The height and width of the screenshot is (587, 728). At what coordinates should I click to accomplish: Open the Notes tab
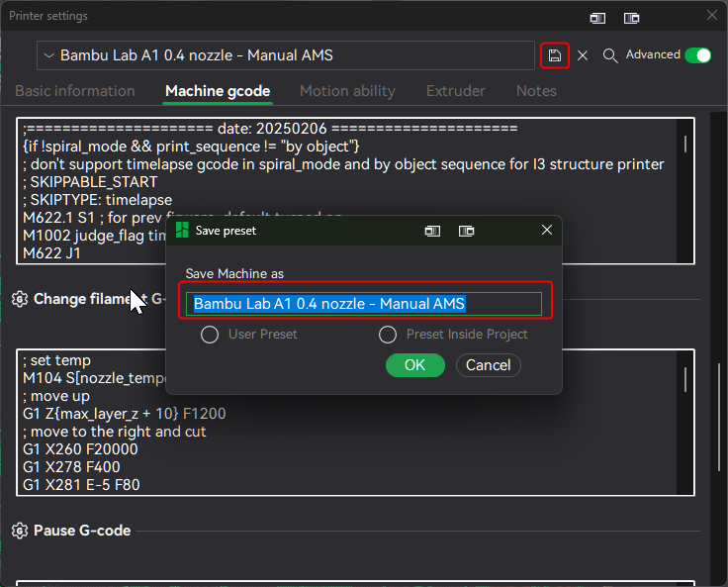[x=536, y=91]
